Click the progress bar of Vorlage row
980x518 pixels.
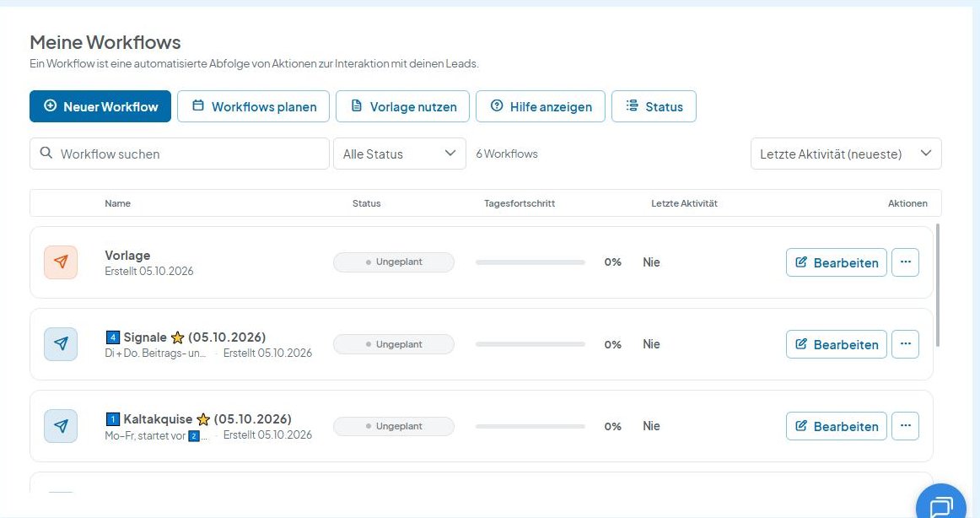[530, 262]
